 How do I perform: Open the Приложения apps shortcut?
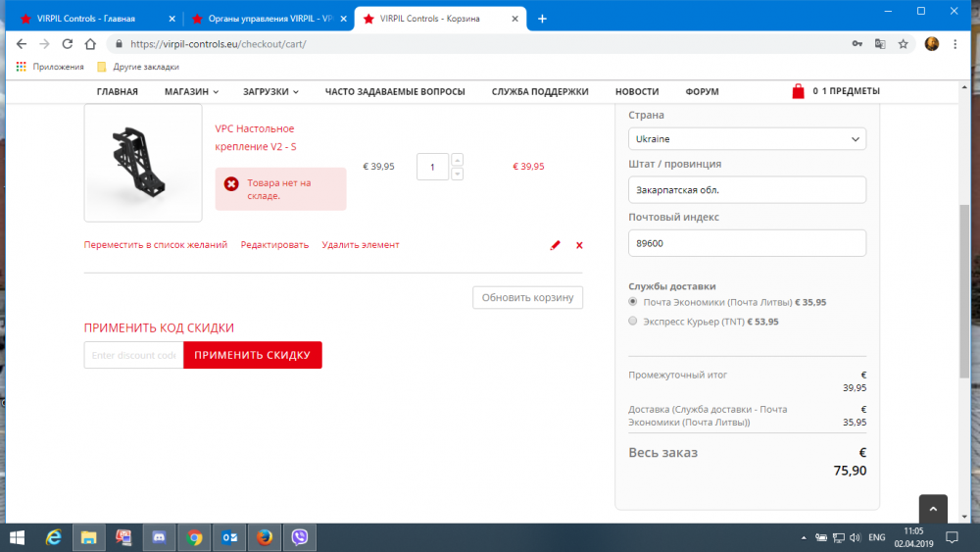pyautogui.click(x=50, y=67)
